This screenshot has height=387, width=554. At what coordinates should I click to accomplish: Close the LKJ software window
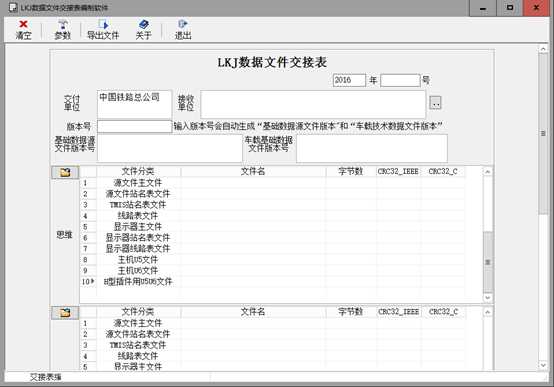536,8
